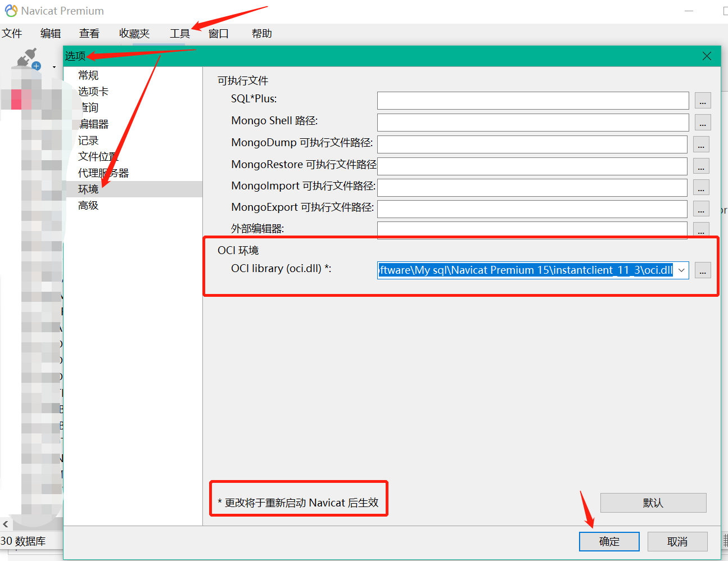Open the 工具 menu

coord(180,34)
